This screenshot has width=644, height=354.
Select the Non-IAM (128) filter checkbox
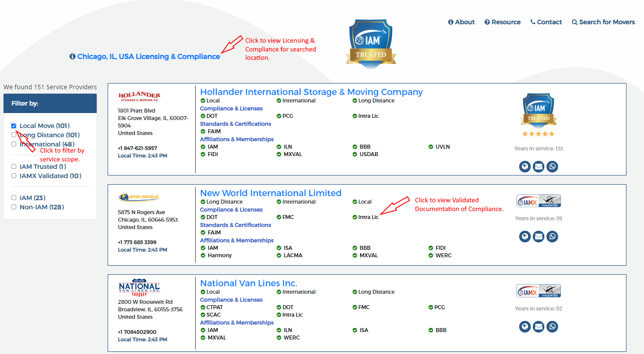[x=14, y=207]
